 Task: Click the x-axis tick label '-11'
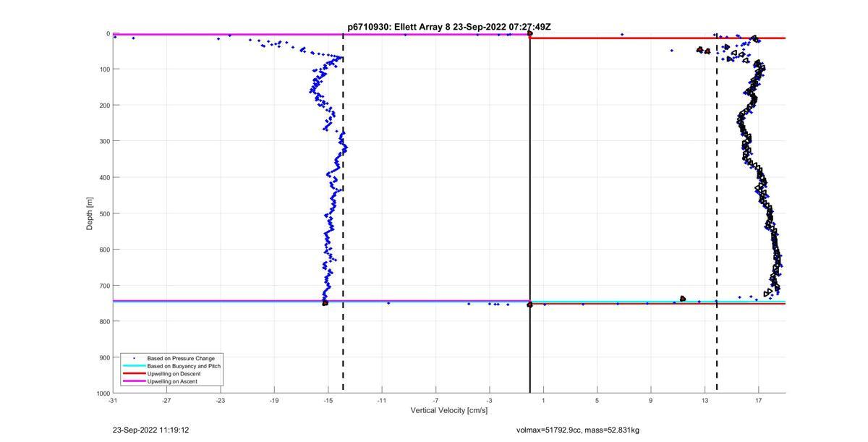point(382,400)
